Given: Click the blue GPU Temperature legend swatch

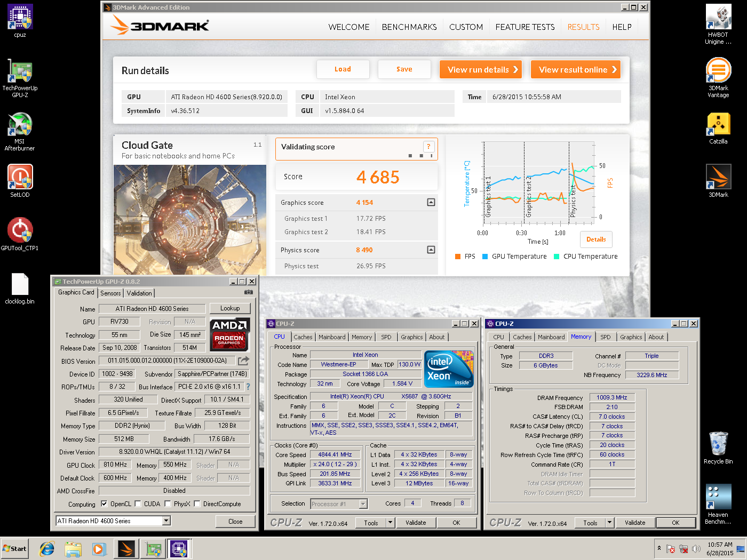Looking at the screenshot, I should click(485, 257).
